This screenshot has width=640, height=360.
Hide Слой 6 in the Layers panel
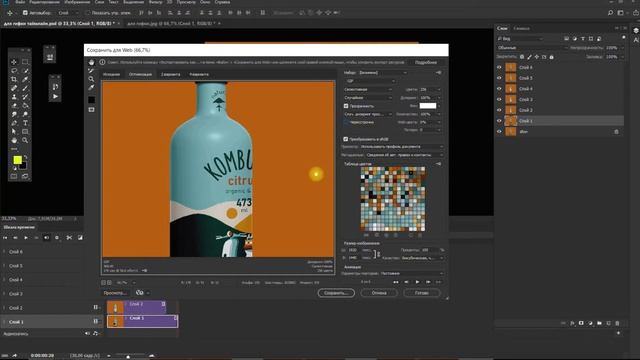(499, 67)
